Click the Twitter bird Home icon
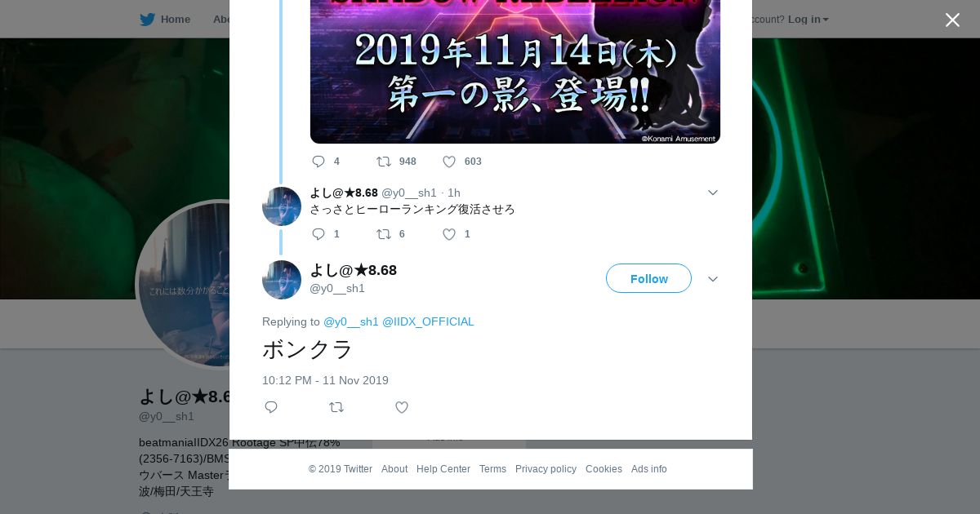The width and height of the screenshot is (980, 514). pyautogui.click(x=147, y=20)
